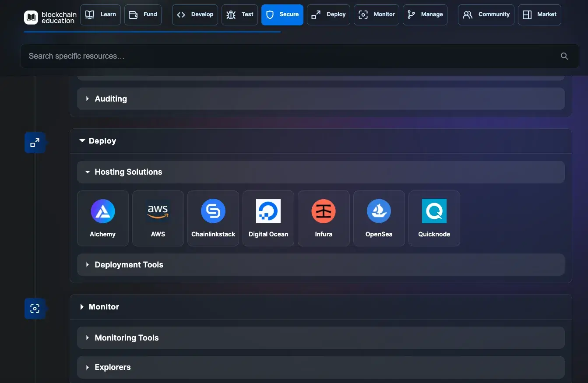Viewport: 588px width, 383px height.
Task: Click the Chainlinkstack label
Action: [x=213, y=234]
